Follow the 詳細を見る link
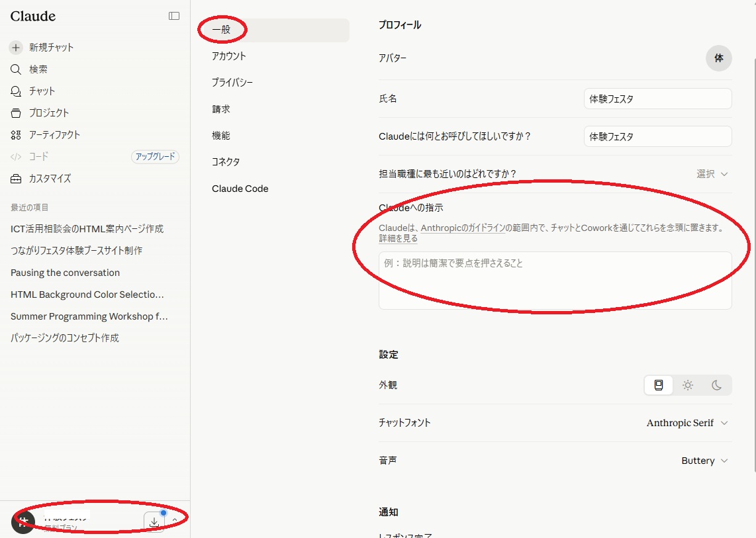The image size is (756, 538). (399, 238)
